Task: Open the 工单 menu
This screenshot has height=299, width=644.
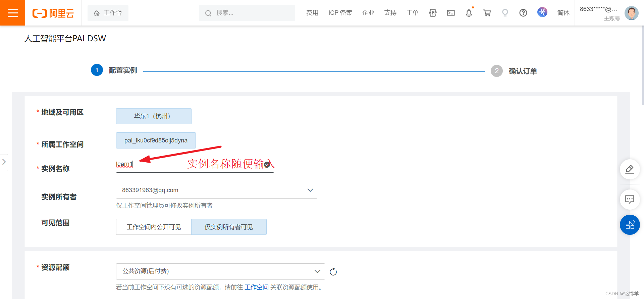Action: (x=412, y=13)
